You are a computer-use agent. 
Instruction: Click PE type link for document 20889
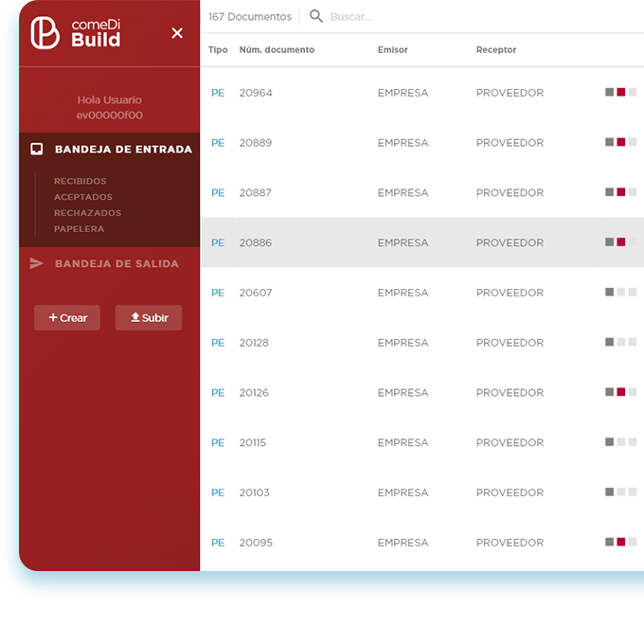(x=218, y=143)
